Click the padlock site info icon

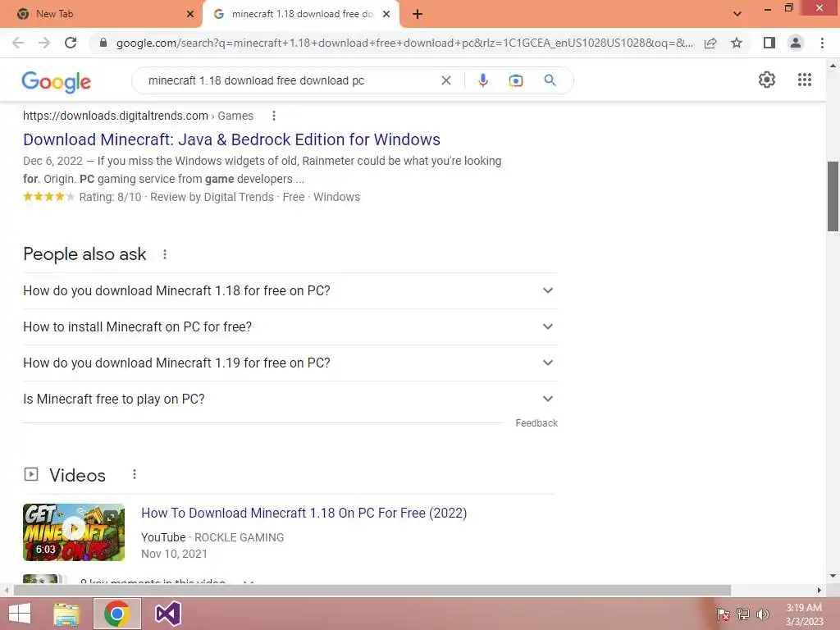point(103,43)
